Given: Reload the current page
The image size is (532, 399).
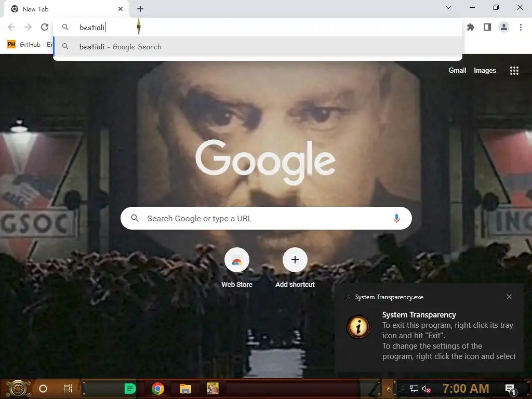Looking at the screenshot, I should pos(45,27).
